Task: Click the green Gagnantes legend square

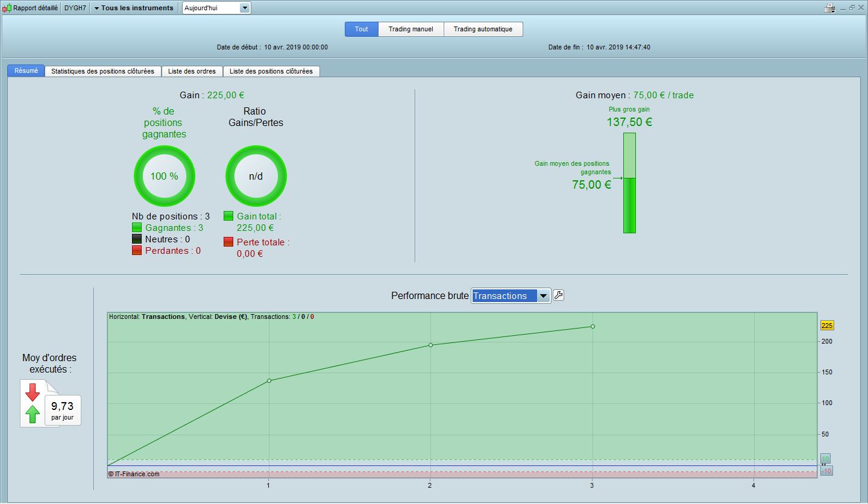Action: click(x=137, y=228)
